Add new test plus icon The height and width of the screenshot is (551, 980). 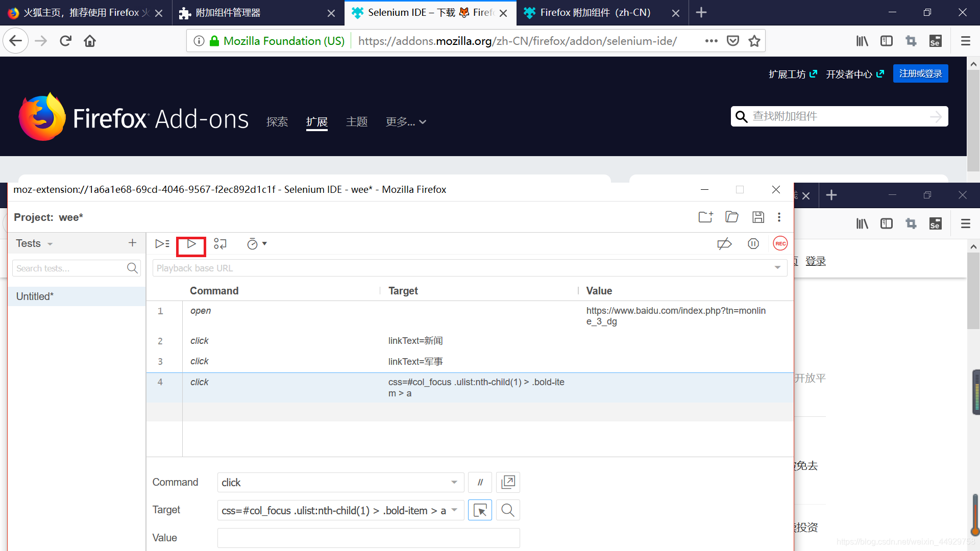(132, 243)
